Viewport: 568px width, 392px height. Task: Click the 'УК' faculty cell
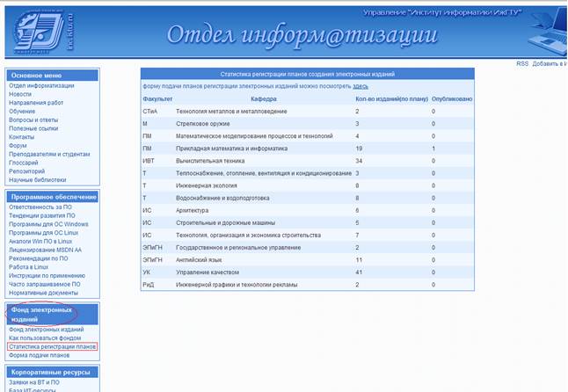146,272
